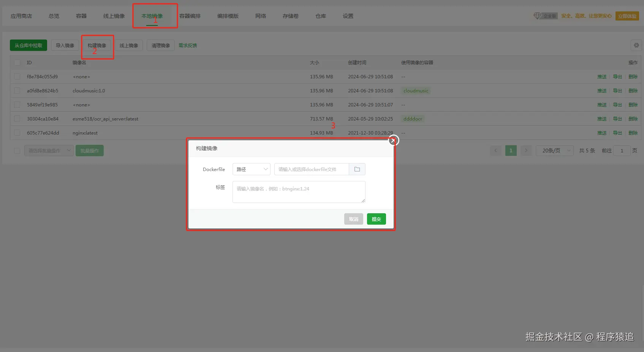Focus the 前往 page number input
Screen dimensions: 644x352
coord(622,151)
